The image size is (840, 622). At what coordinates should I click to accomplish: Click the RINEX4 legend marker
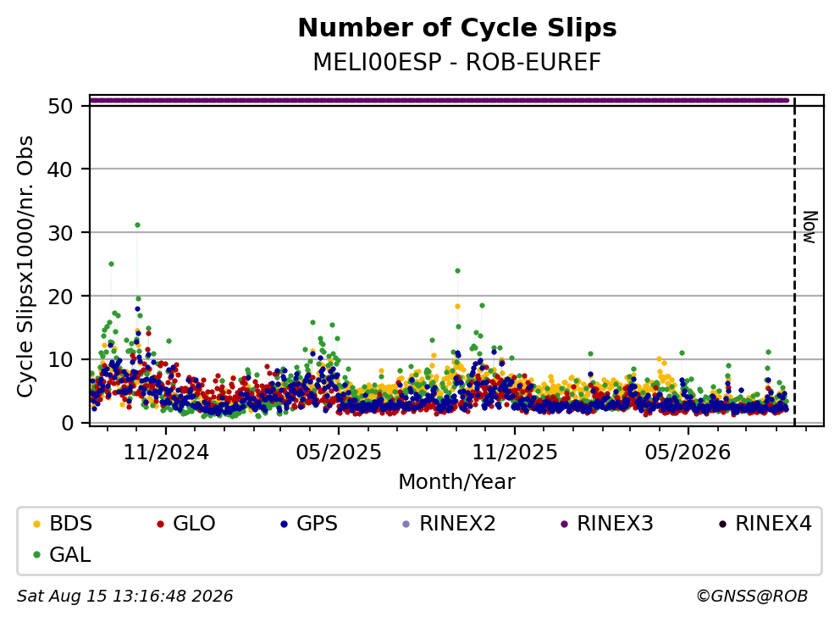point(722,524)
